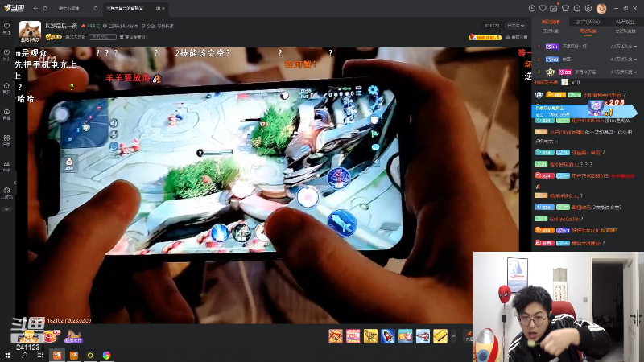Open the Windows Start menu
Image resolution: width=644 pixels, height=362 pixels.
pyautogui.click(x=7, y=355)
